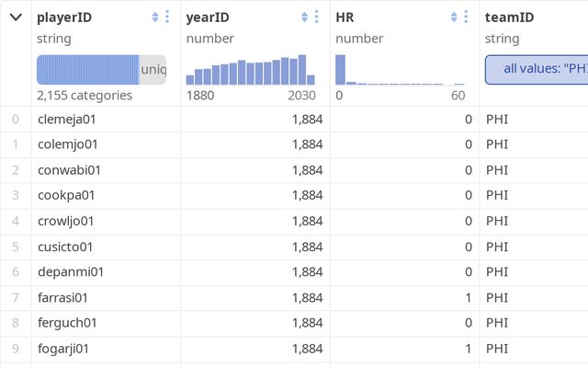Click the sort icon for playerID column

click(x=155, y=17)
